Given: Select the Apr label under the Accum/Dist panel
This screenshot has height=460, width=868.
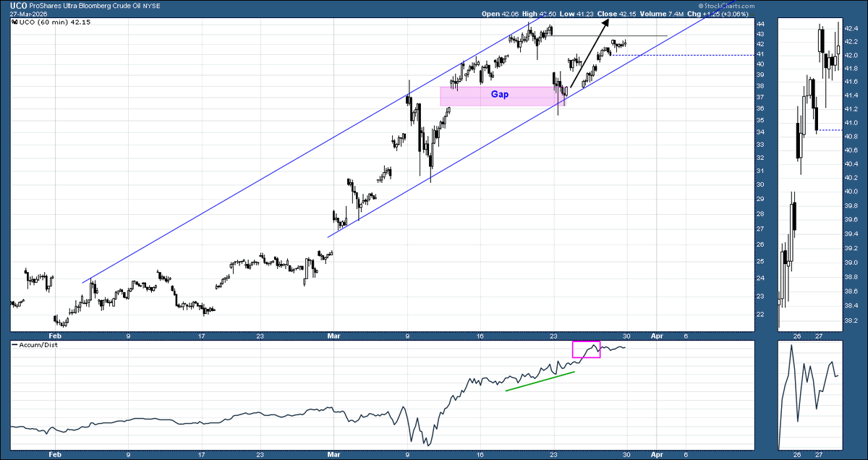Looking at the screenshot, I should 655,454.
